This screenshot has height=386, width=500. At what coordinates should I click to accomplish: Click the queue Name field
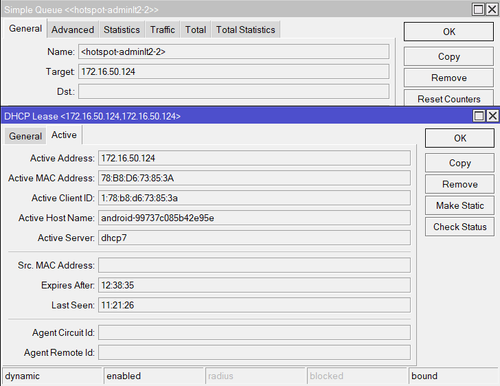pyautogui.click(x=234, y=52)
